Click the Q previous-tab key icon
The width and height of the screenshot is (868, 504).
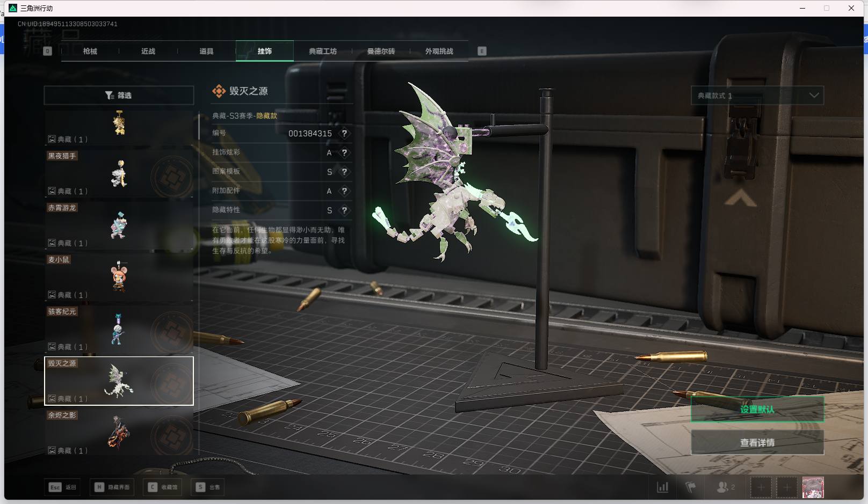(47, 51)
